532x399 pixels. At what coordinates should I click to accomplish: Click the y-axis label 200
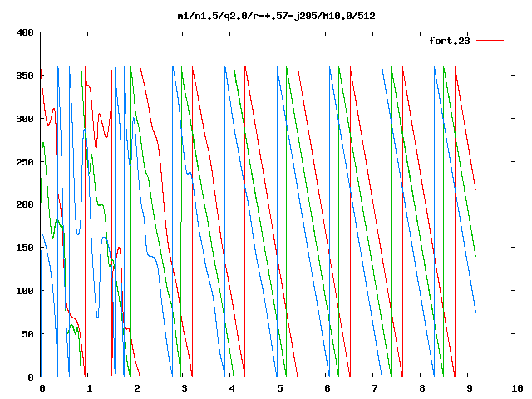25,204
